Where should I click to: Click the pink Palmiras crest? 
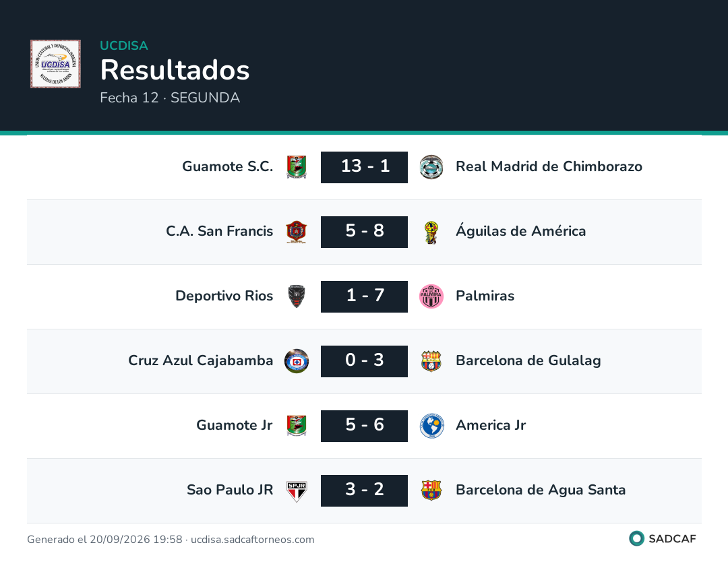coord(431,296)
